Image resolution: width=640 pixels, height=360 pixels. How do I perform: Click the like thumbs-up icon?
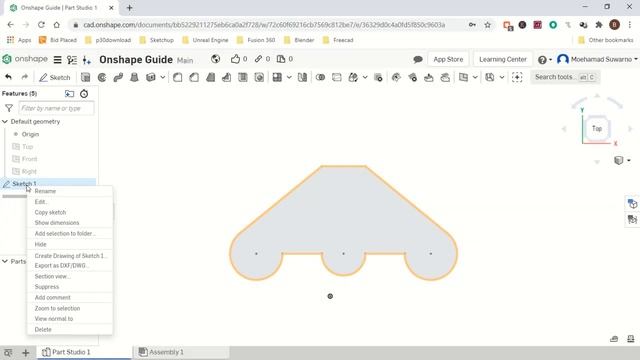235,59
